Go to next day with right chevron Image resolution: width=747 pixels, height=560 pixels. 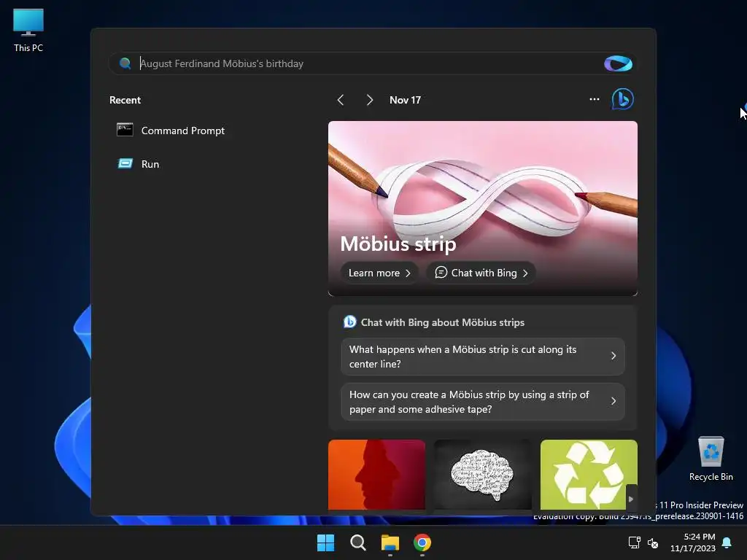click(x=369, y=100)
